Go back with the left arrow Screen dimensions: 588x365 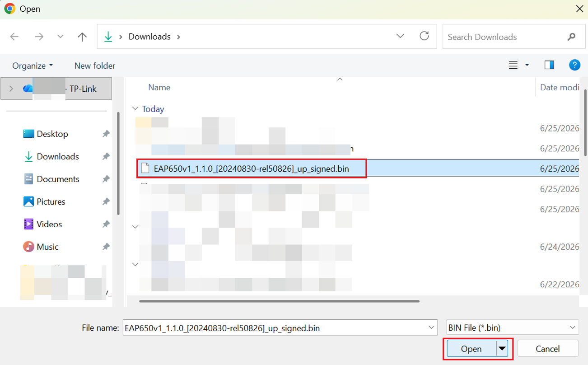tap(14, 37)
